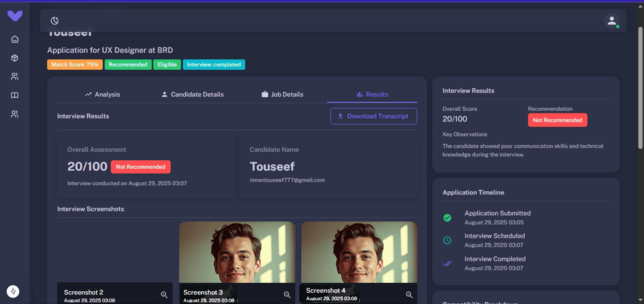Open the user profile avatar menu
Viewport: 644px width, 304px height.
611,21
